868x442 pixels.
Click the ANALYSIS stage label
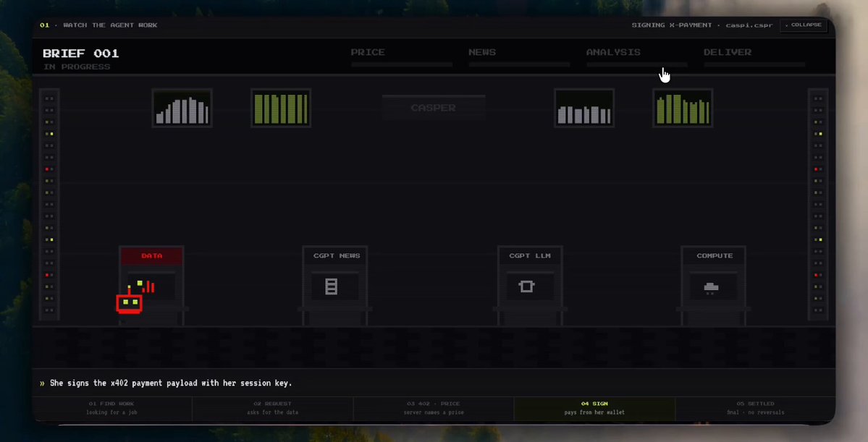pos(613,52)
